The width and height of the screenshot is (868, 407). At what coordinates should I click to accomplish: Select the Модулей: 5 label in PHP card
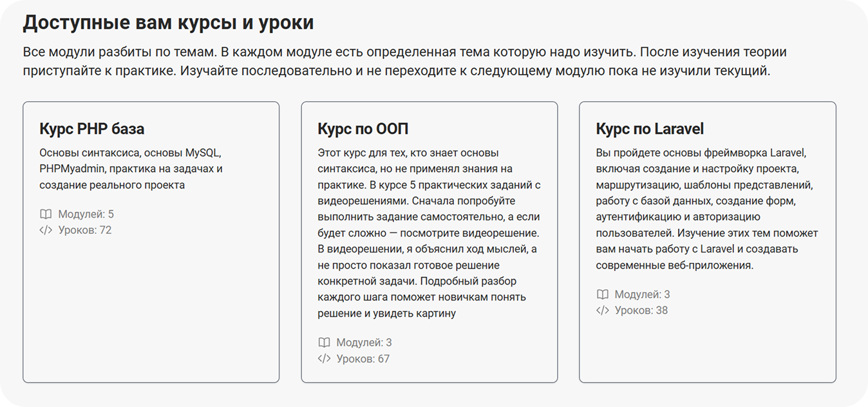(86, 214)
